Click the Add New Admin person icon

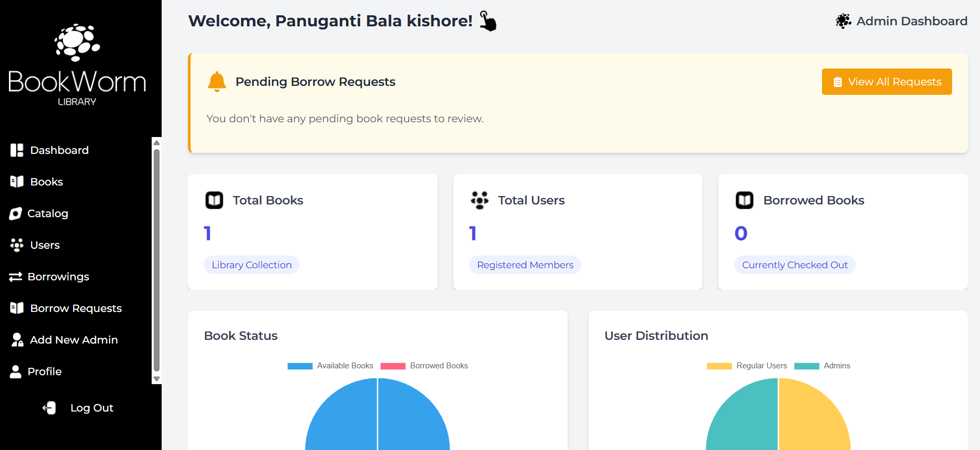coord(17,340)
